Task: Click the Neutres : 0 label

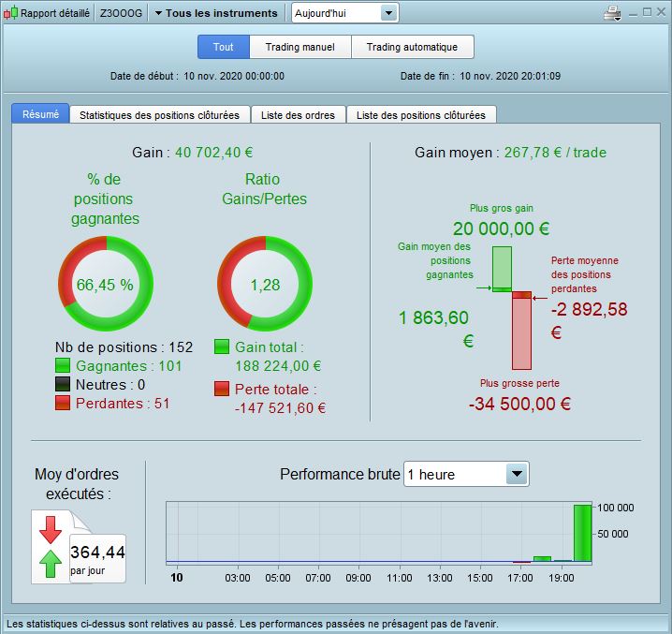Action: [110, 384]
